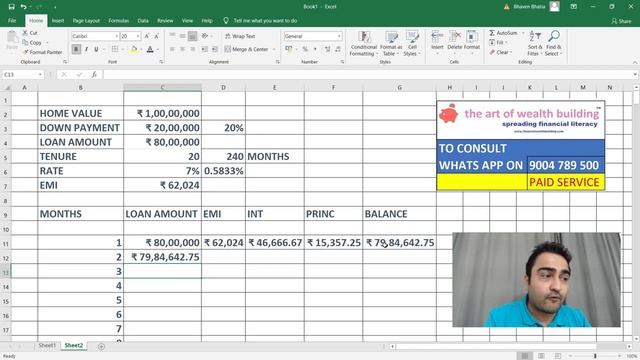This screenshot has width=640, height=360.
Task: Click the Bhaven Bhatia account name
Action: pyautogui.click(x=529, y=7)
